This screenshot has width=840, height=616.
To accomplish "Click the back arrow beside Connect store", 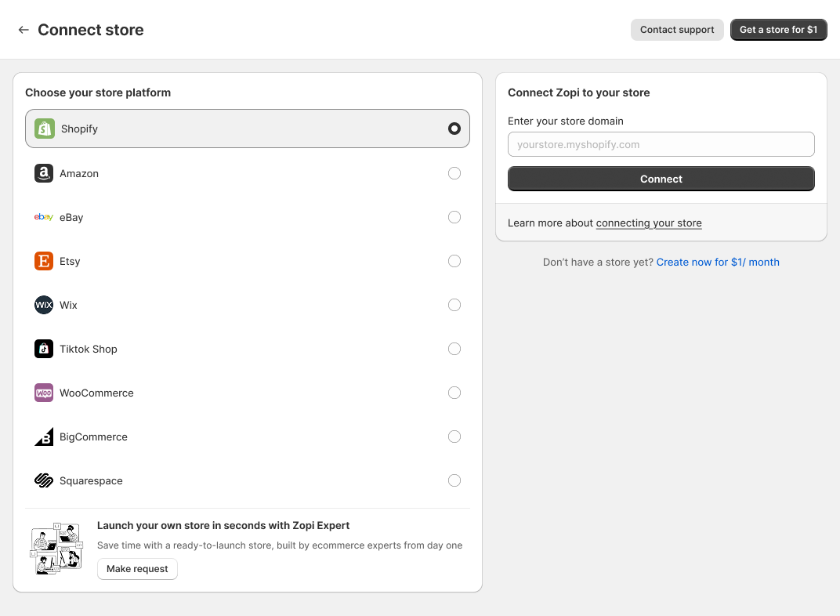I will tap(24, 30).
